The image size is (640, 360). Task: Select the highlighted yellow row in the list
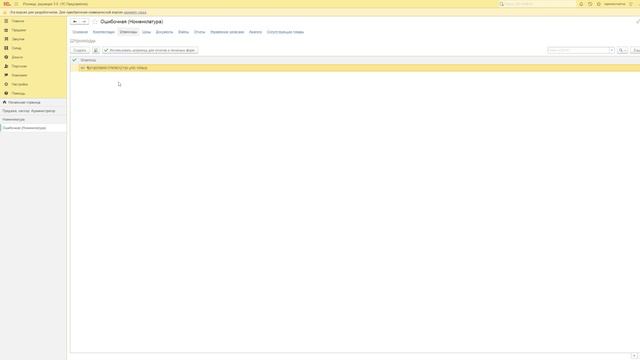point(355,68)
